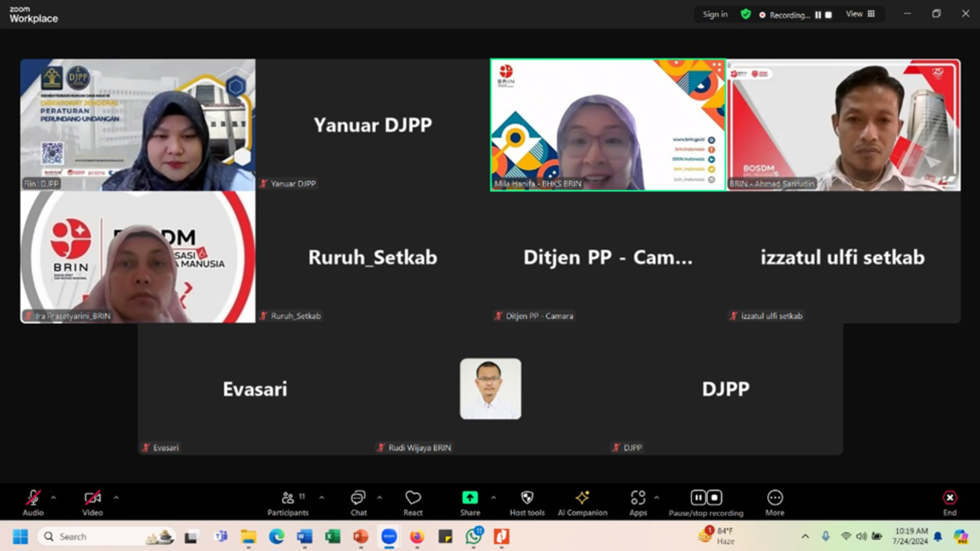Image resolution: width=980 pixels, height=551 pixels.
Task: Select the Yanuar DJPP participant tile
Action: [373, 125]
